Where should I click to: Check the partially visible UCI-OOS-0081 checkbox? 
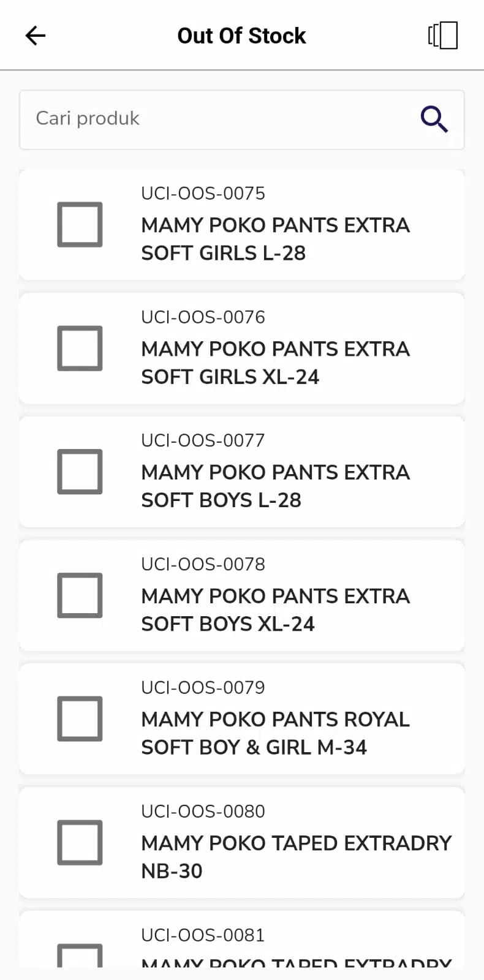tap(80, 956)
